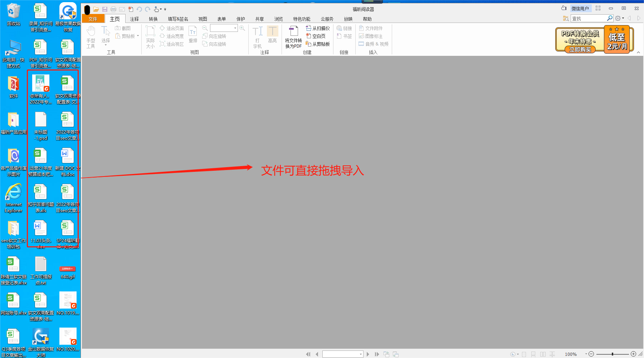Insert a blank page (空白页)
Image resolution: width=644 pixels, height=358 pixels.
(x=316, y=36)
